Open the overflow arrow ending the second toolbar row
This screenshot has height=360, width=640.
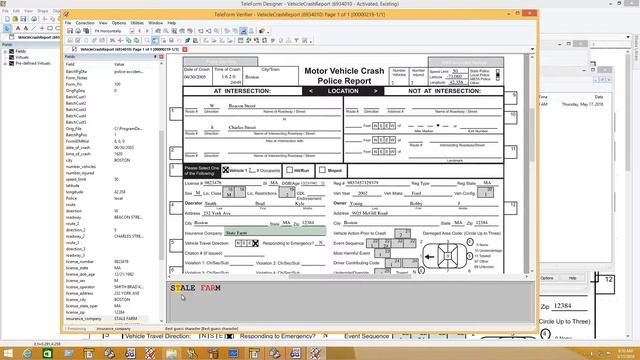pyautogui.click(x=311, y=41)
